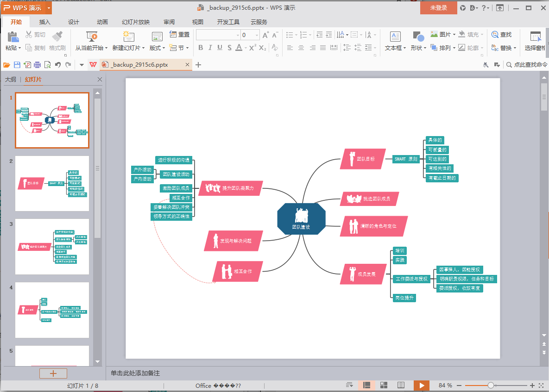
Task: Toggle Subscript formatting
Action: (x=263, y=48)
